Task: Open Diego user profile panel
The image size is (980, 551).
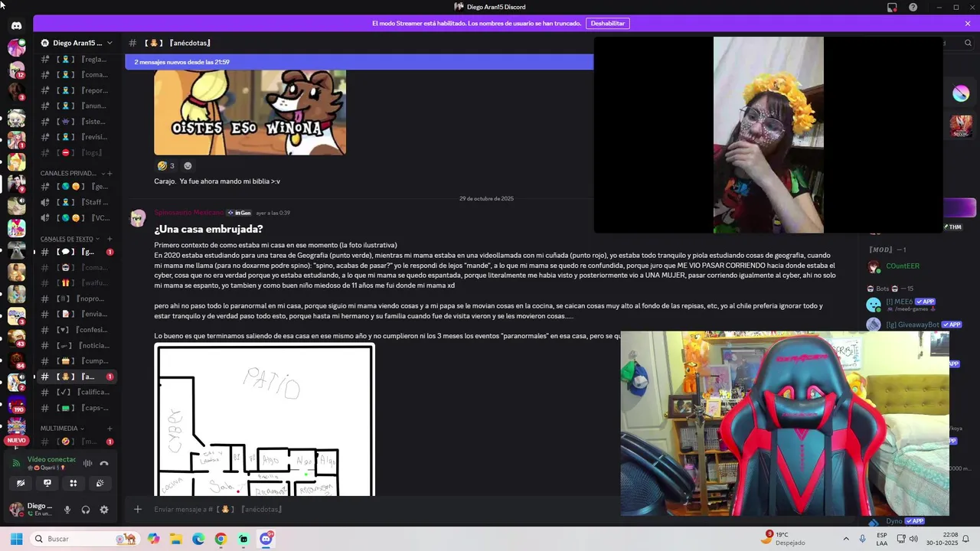Action: tap(32, 510)
